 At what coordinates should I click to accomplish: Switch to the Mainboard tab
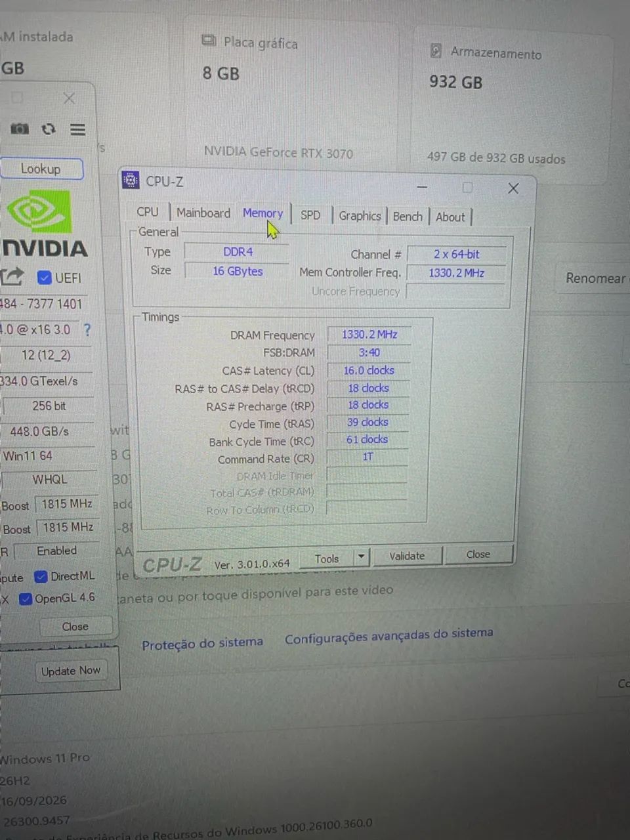tap(203, 213)
